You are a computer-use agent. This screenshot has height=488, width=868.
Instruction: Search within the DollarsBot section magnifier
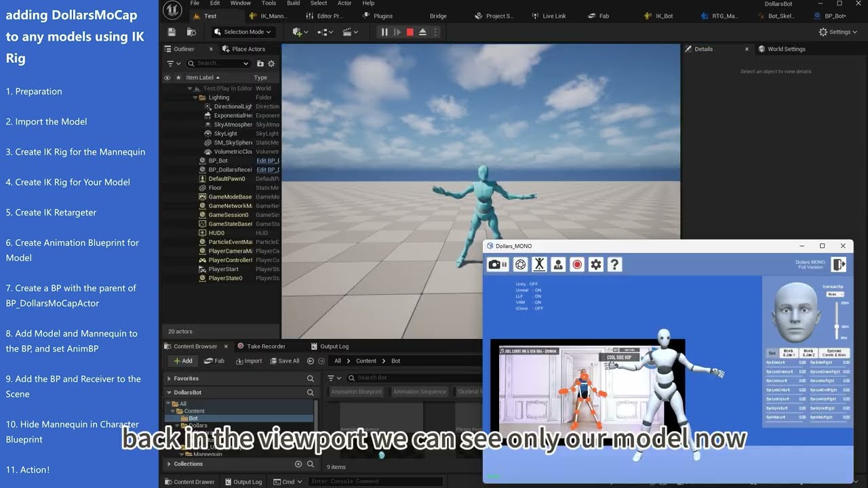pos(311,392)
